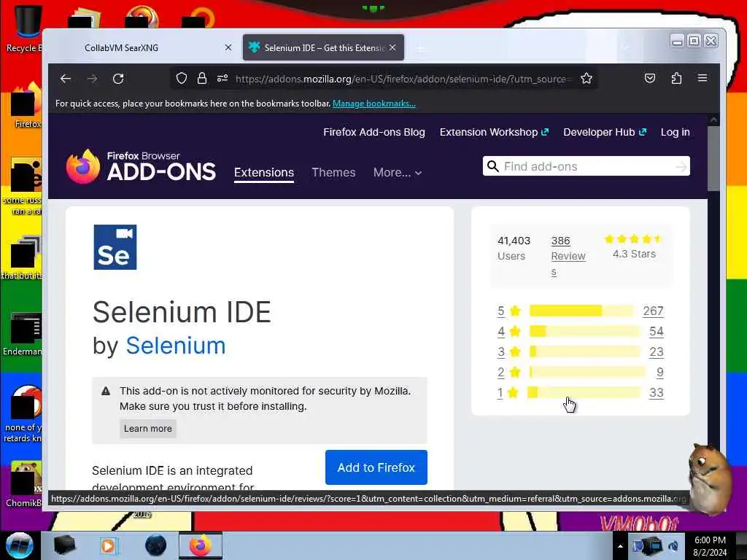Open the Extensions navigation item

[264, 172]
